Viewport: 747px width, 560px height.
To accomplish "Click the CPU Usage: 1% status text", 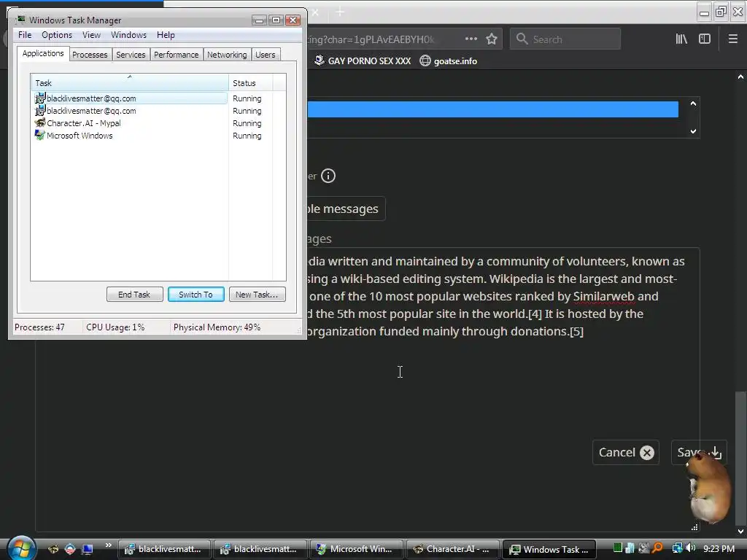I will pos(115,327).
